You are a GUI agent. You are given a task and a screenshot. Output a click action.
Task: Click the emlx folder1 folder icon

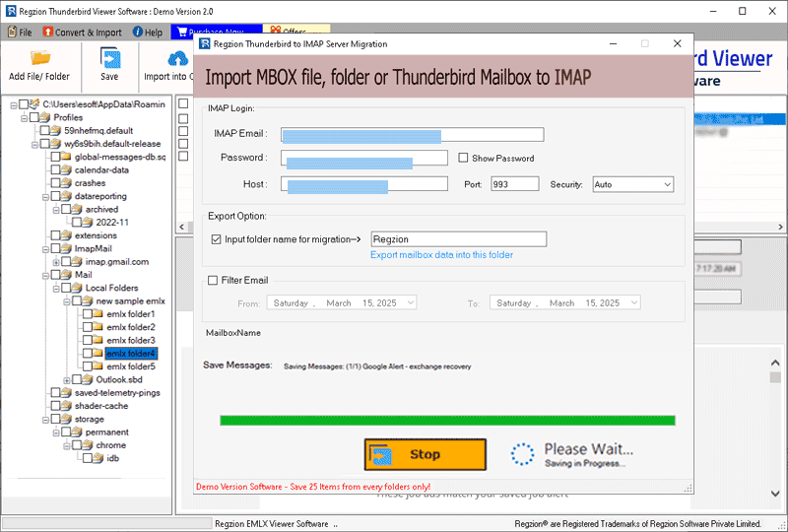[x=98, y=313]
